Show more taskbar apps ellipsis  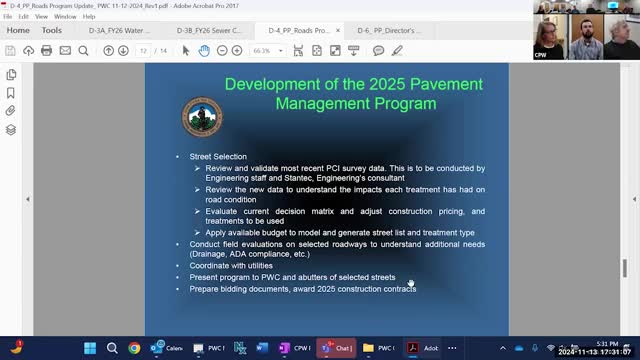452,348
